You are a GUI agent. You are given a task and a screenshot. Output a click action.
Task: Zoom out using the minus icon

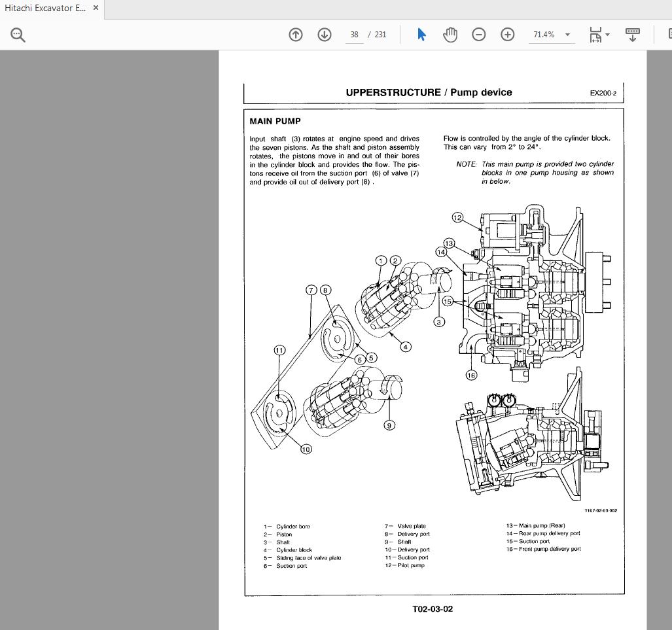pos(479,34)
